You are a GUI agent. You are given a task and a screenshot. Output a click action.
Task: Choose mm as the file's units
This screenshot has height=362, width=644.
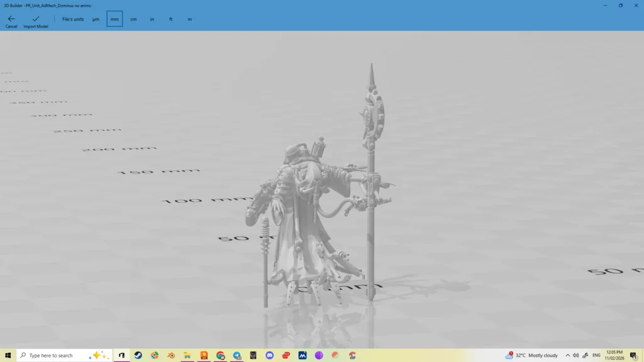point(114,19)
